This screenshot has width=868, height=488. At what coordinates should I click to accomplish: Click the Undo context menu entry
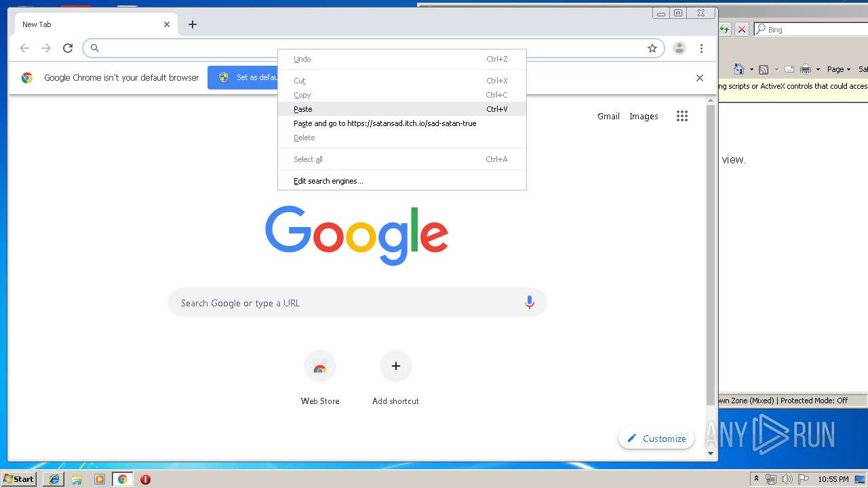click(x=402, y=59)
